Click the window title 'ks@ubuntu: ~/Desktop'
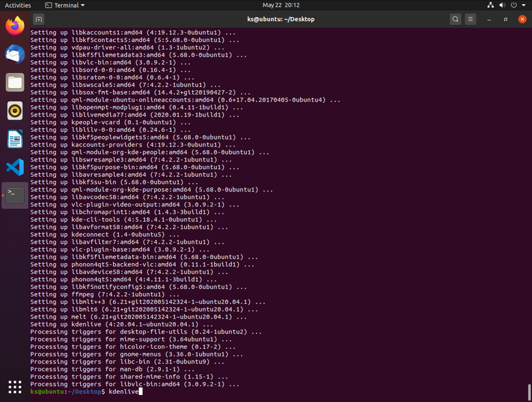 281,20
